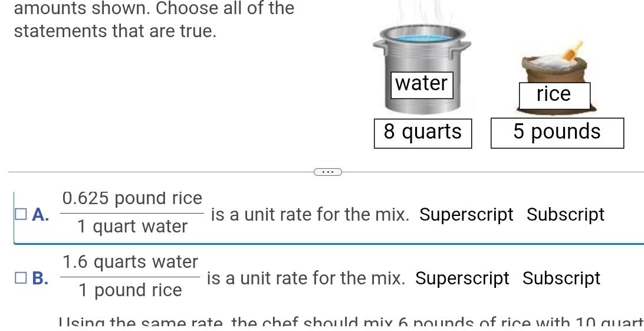Click the "statements that are true." instruction text

pyautogui.click(x=115, y=31)
